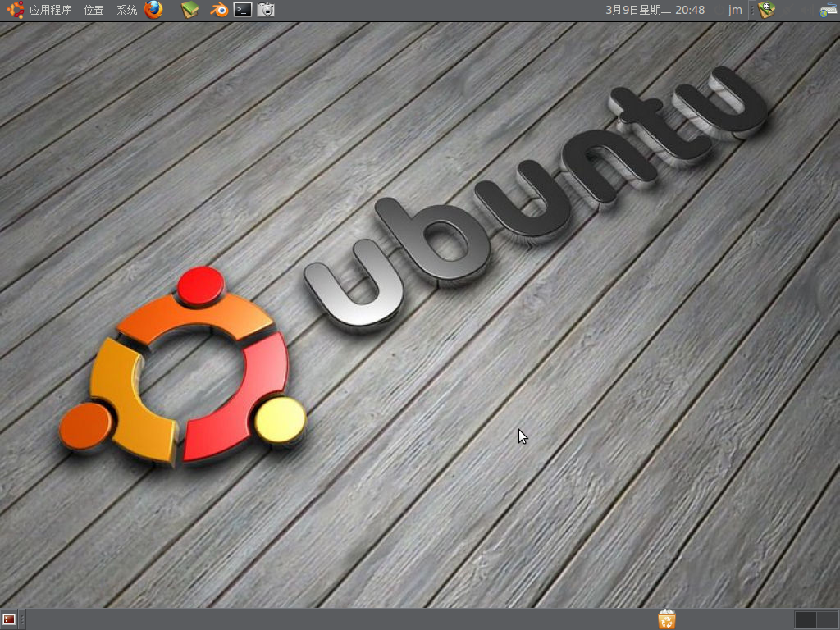840x630 pixels.
Task: Open the keyboard input method indicator
Action: pos(829,10)
